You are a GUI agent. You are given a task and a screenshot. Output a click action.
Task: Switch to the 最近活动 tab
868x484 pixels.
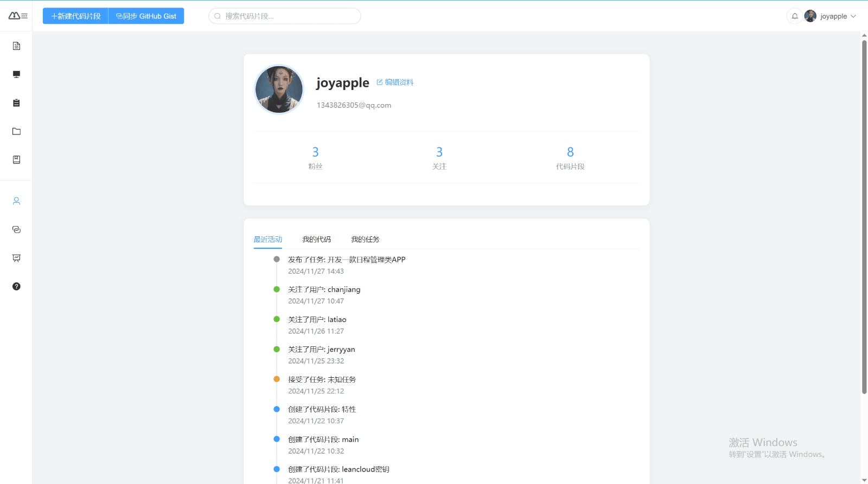click(x=268, y=240)
